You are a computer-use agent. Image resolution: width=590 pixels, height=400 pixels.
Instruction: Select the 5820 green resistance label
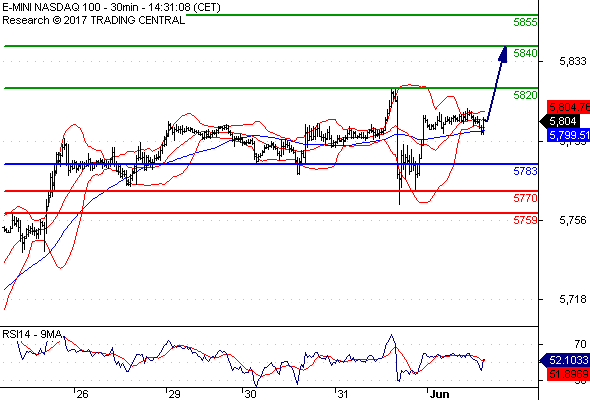(525, 95)
